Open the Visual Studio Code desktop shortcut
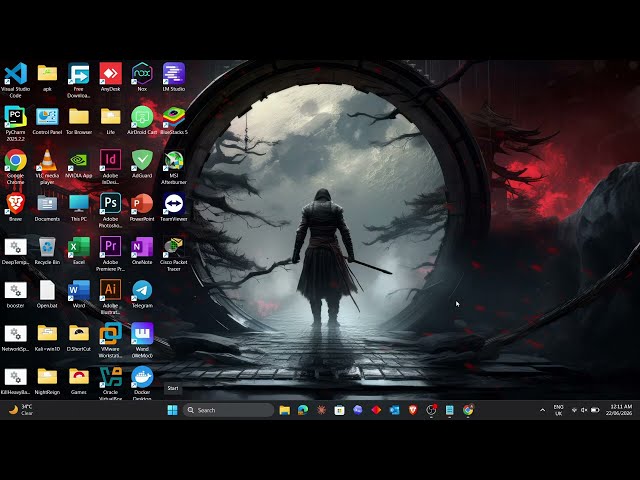The height and width of the screenshot is (480, 640). click(x=16, y=80)
